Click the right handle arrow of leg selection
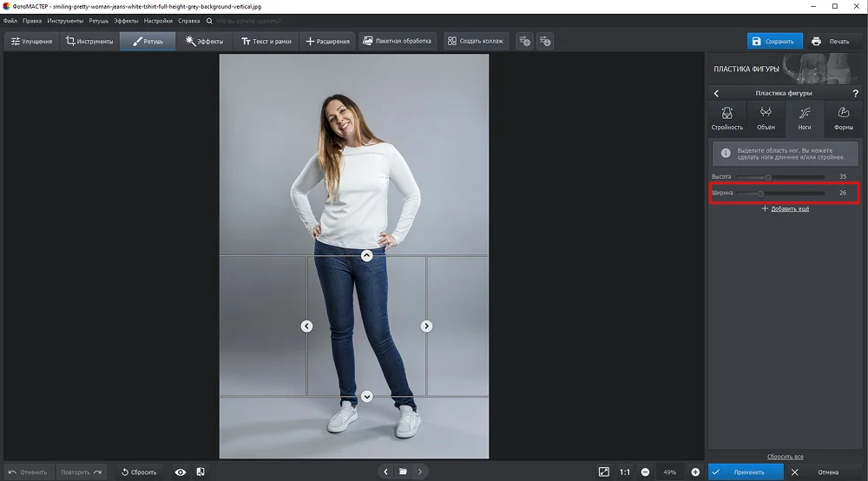Image resolution: width=868 pixels, height=481 pixels. click(426, 326)
